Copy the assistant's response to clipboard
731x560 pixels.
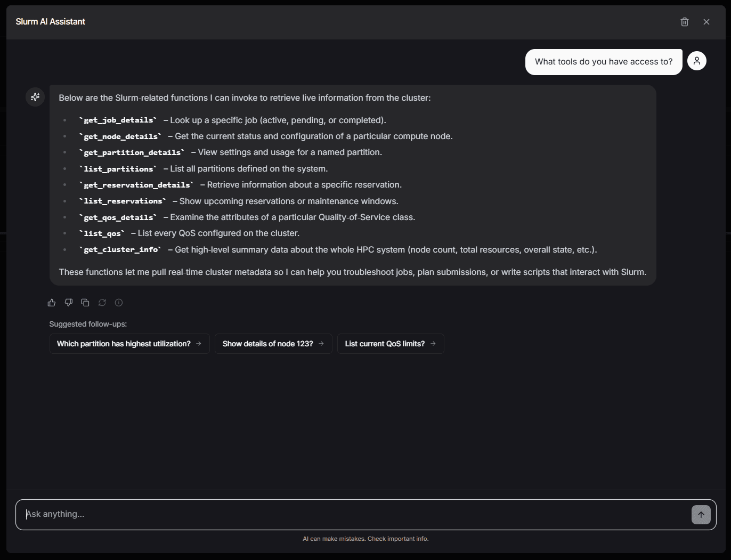85,302
